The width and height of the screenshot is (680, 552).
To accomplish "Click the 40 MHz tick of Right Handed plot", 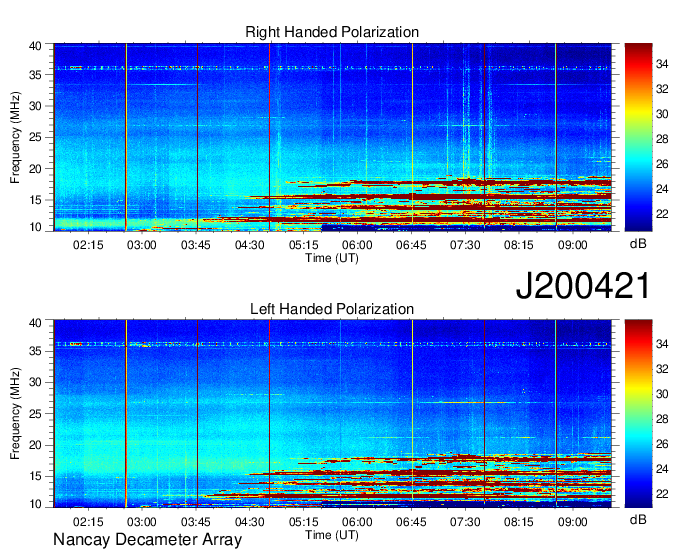I will pyautogui.click(x=35, y=46).
